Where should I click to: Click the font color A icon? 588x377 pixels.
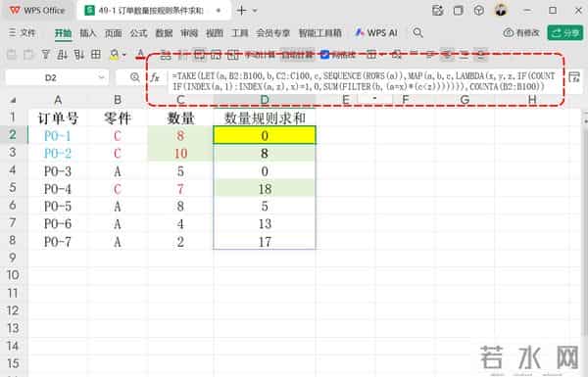click(x=140, y=55)
